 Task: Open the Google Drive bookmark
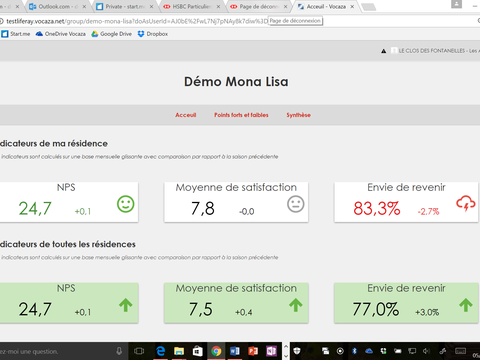click(x=112, y=34)
